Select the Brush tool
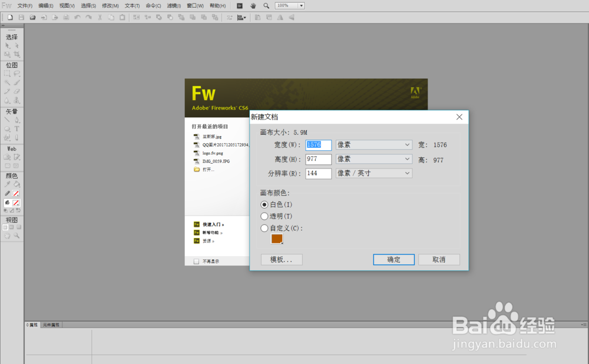Viewport: 589px width, 364px height. 16,82
